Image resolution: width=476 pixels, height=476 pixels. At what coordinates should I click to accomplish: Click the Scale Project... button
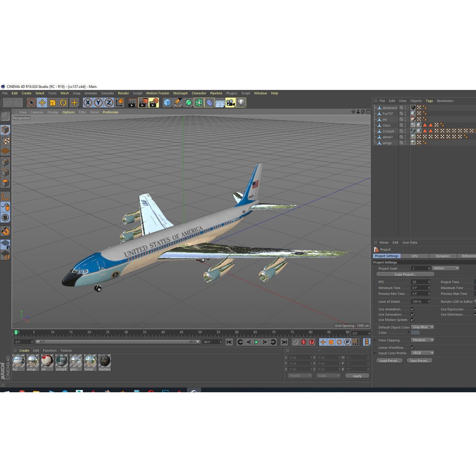pyautogui.click(x=405, y=275)
